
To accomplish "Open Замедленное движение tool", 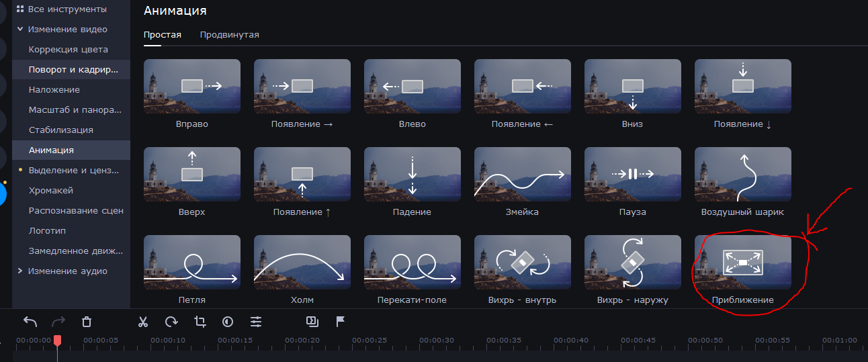I will click(71, 251).
